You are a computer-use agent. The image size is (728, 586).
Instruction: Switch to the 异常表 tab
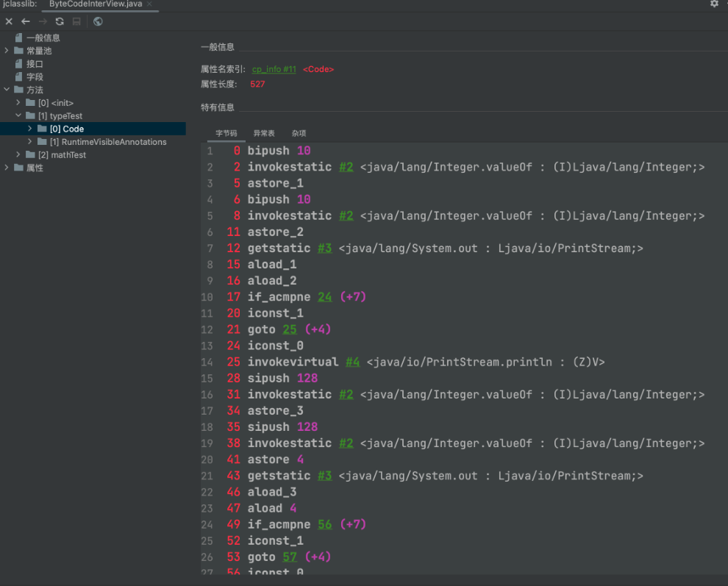pos(264,133)
